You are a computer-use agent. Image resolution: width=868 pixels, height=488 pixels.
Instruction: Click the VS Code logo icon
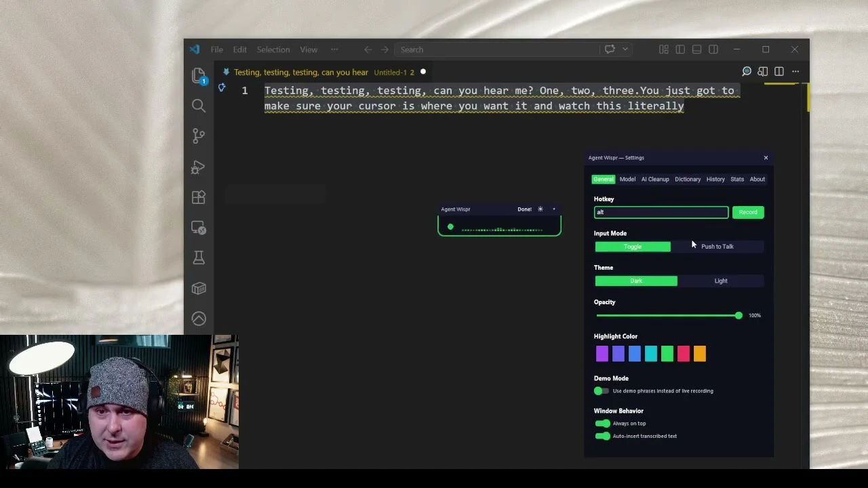click(x=195, y=49)
